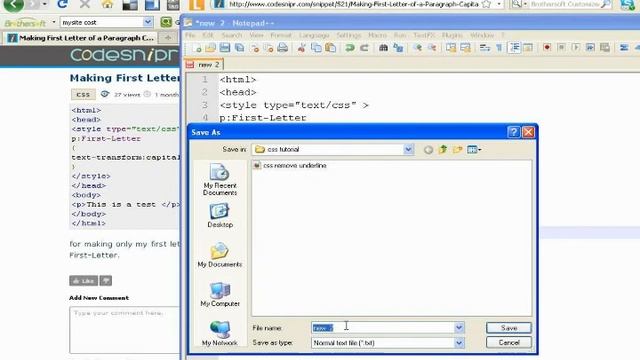
Task: Select My Network in Save As places bar
Action: point(220,333)
